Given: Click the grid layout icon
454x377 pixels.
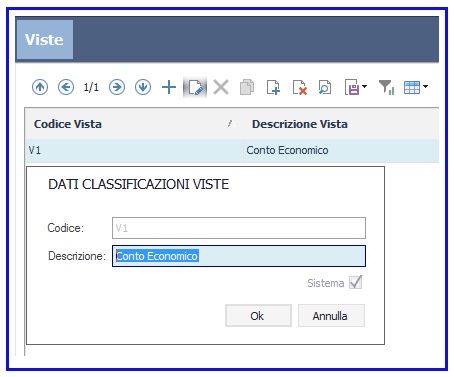Looking at the screenshot, I should [x=412, y=88].
